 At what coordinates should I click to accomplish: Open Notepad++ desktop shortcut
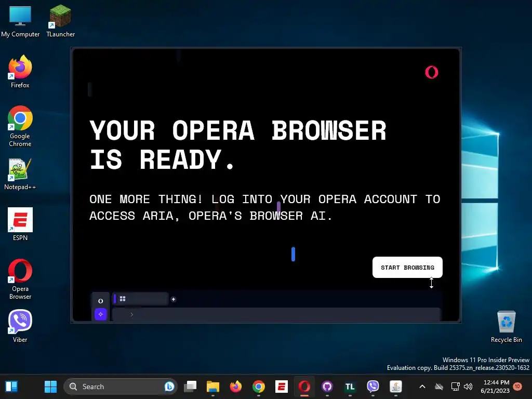point(20,174)
